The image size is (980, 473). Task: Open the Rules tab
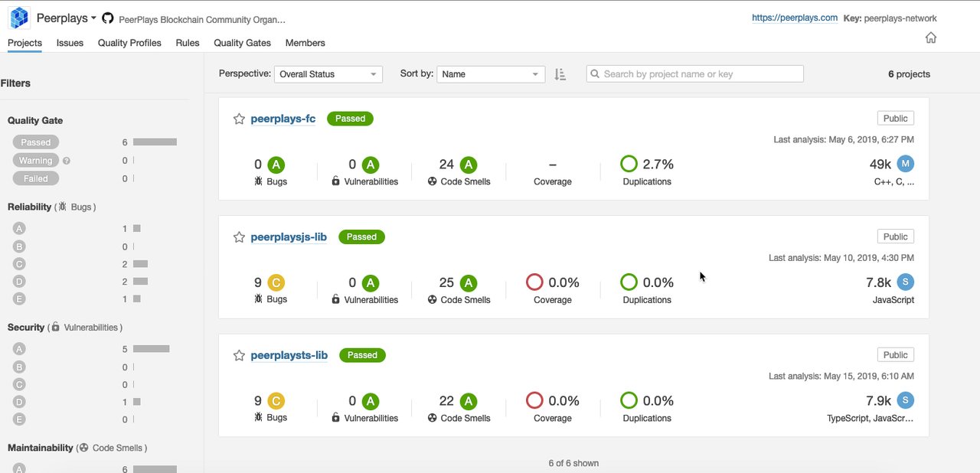188,43
